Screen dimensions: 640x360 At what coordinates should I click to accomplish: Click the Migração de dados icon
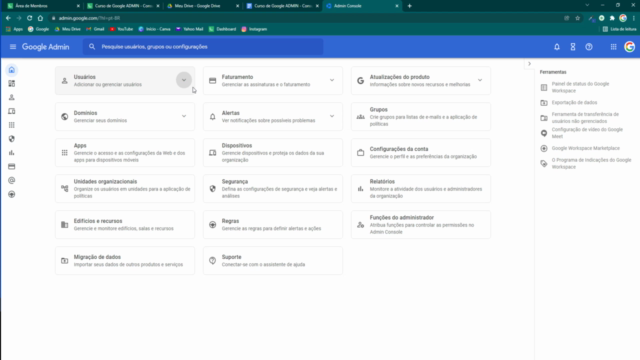click(64, 260)
